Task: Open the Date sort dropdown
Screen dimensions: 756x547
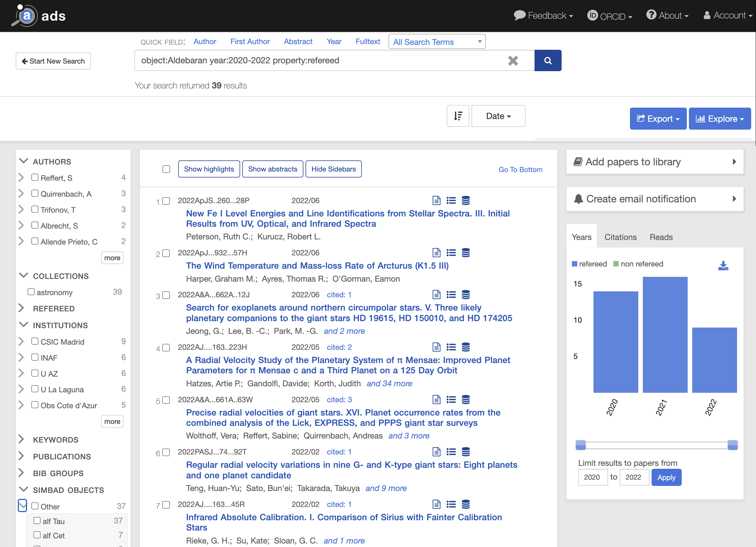Action: 498,116
